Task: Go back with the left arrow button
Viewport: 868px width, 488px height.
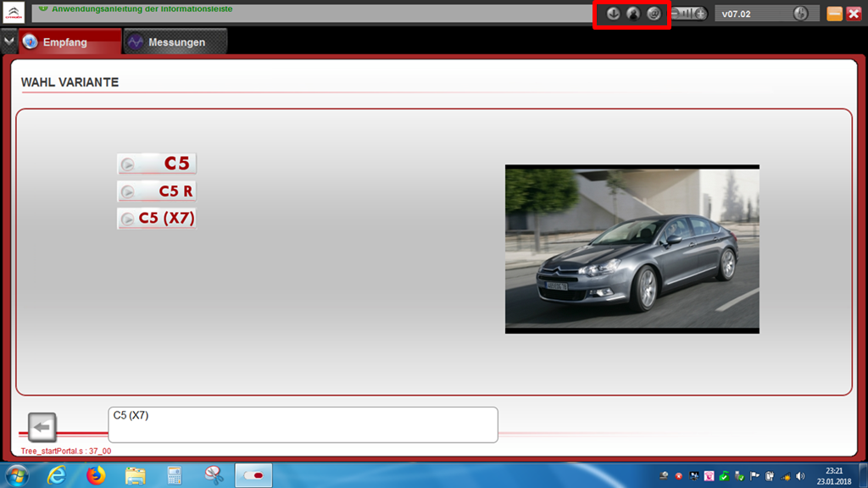Action: point(42,427)
